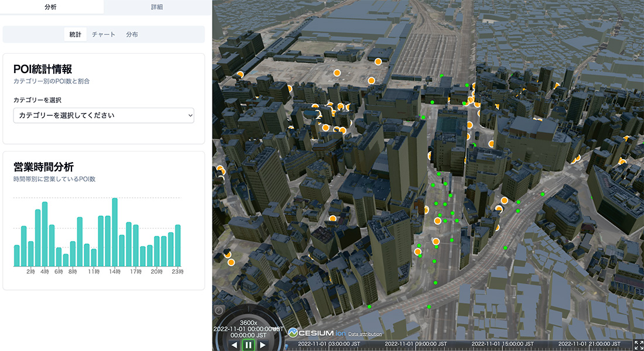Pause the Cesium animation playback
644x351 pixels.
[248, 345]
